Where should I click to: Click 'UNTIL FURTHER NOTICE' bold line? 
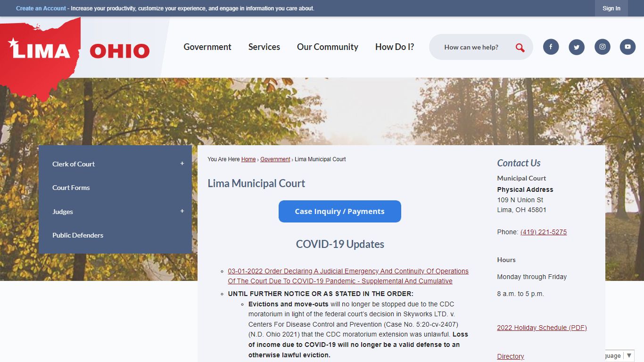(321, 294)
